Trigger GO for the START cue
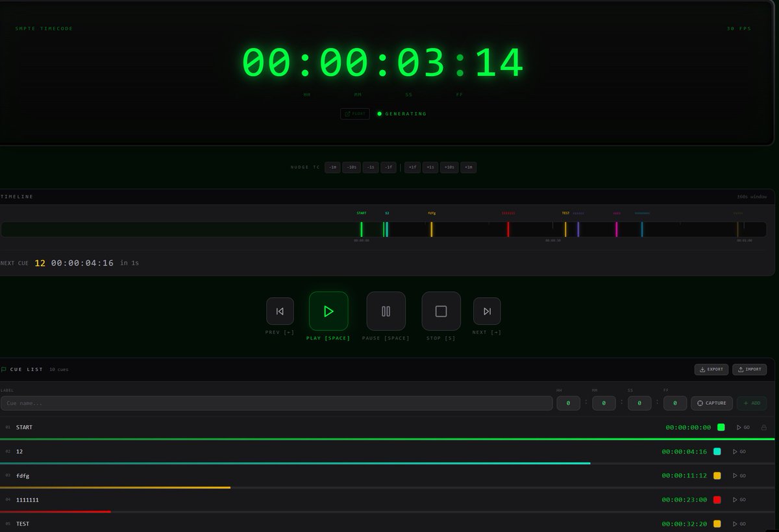 click(743, 428)
